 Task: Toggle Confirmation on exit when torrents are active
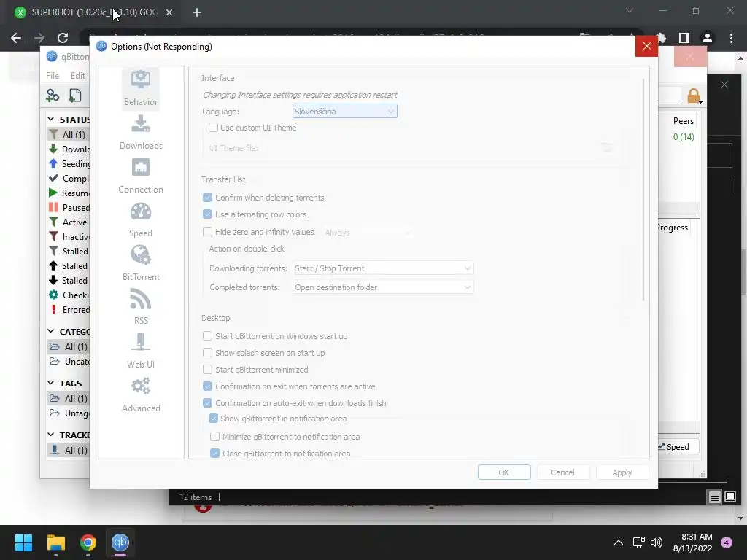tap(207, 386)
